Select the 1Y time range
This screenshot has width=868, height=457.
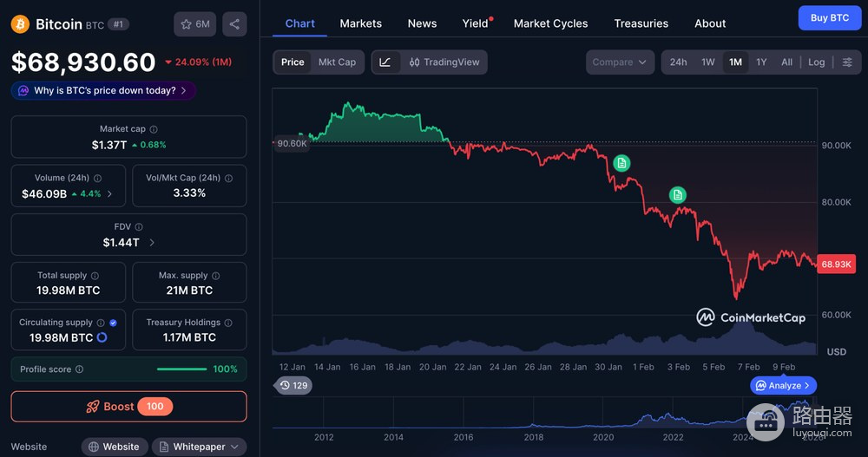(761, 62)
